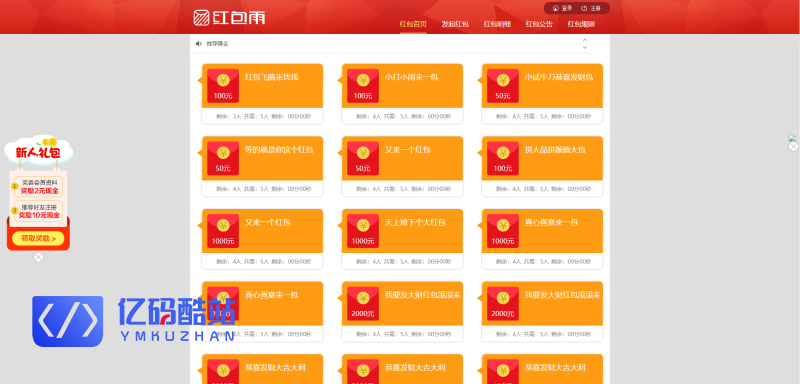Click envelope icon of 拼人品拼颜值大包 card
The height and width of the screenshot is (384, 800).
[x=503, y=159]
